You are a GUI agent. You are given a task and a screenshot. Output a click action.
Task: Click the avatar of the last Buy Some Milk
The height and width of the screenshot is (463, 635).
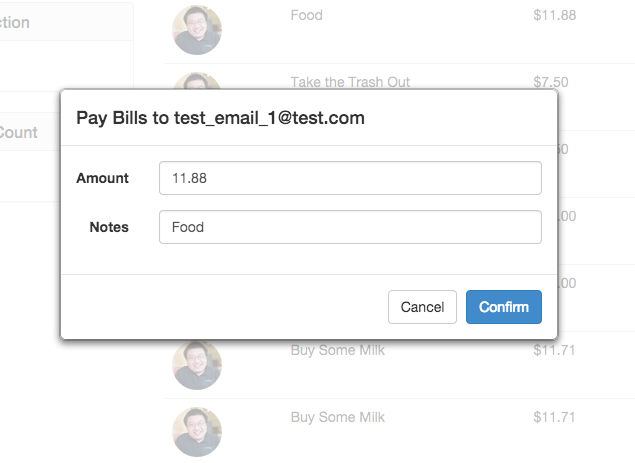pos(197,432)
